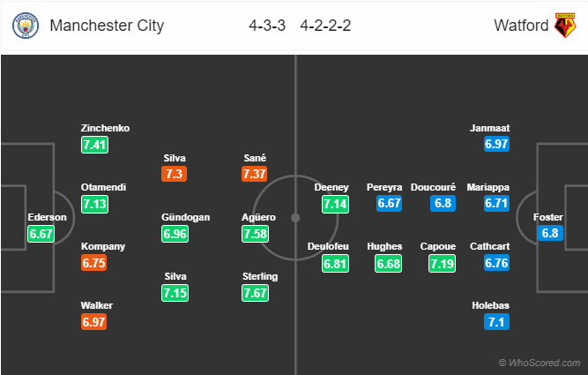Viewport: 588px width, 375px height.
Task: Select Agüero's 7.58 rating badge
Action: pyautogui.click(x=254, y=234)
